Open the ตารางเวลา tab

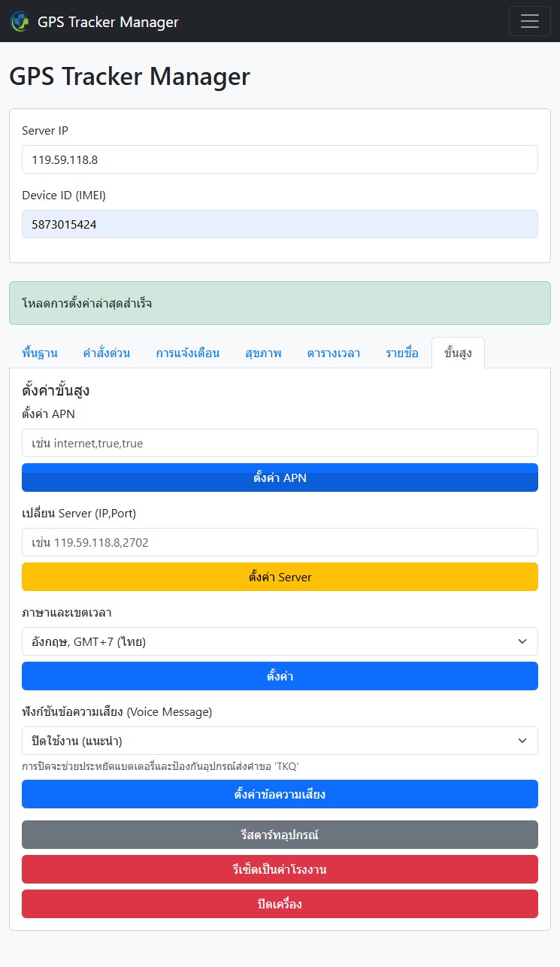tap(333, 353)
